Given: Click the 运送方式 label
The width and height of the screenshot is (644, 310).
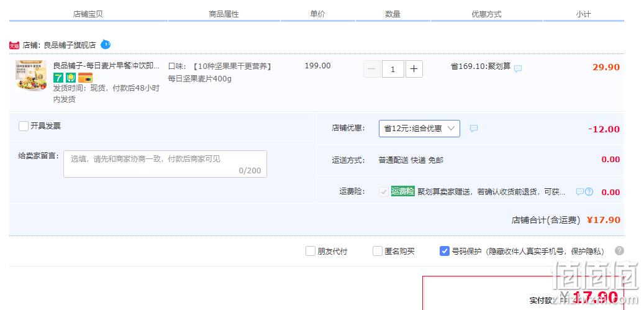Looking at the screenshot, I should coord(348,160).
